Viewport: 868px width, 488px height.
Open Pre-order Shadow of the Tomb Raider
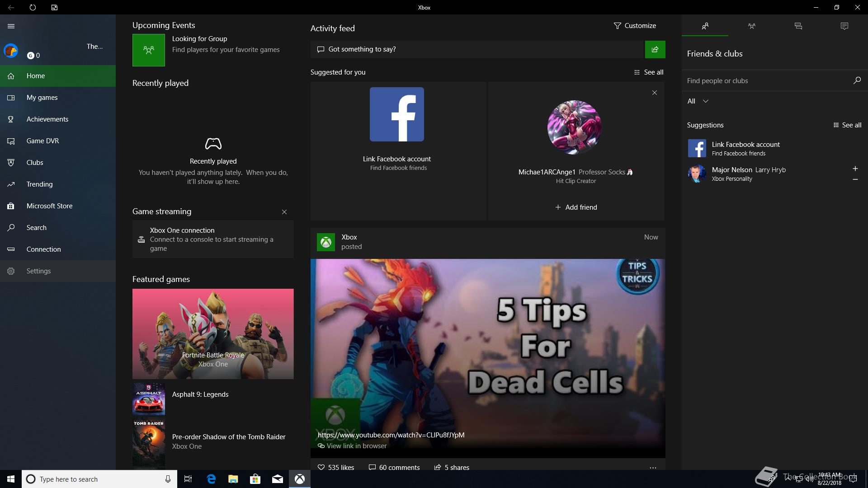coord(212,441)
